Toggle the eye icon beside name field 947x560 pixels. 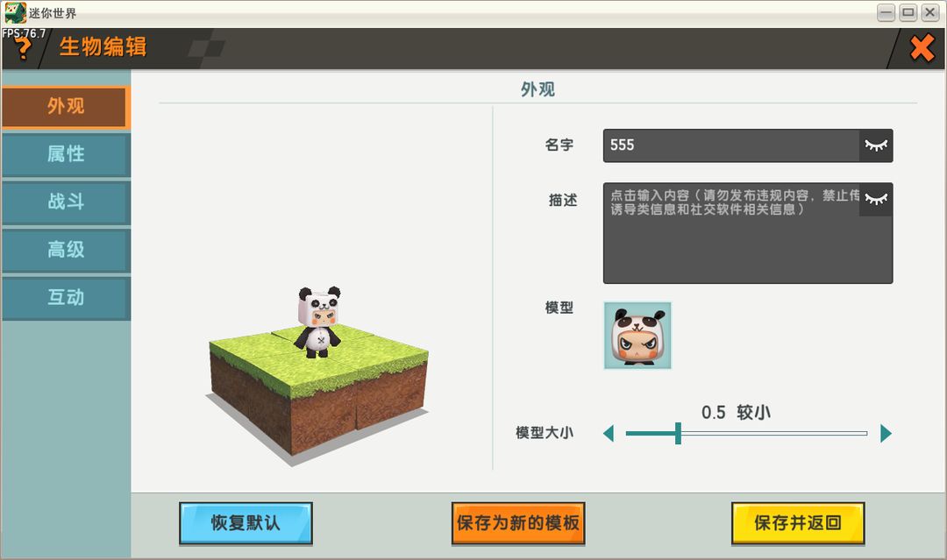pyautogui.click(x=875, y=145)
